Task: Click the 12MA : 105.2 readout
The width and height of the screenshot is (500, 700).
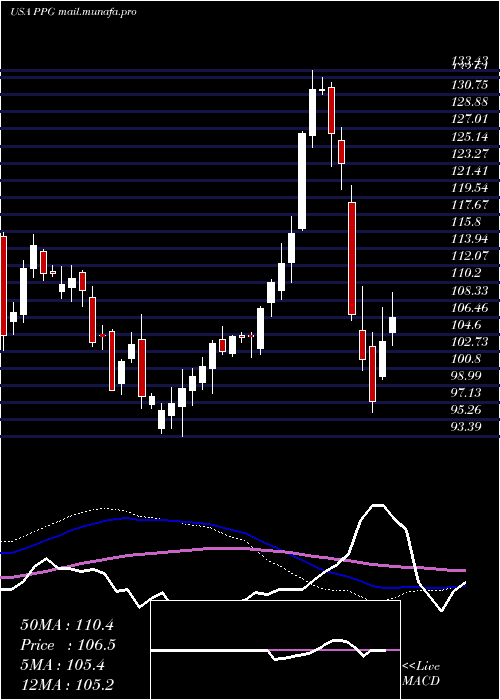Action: [x=67, y=685]
